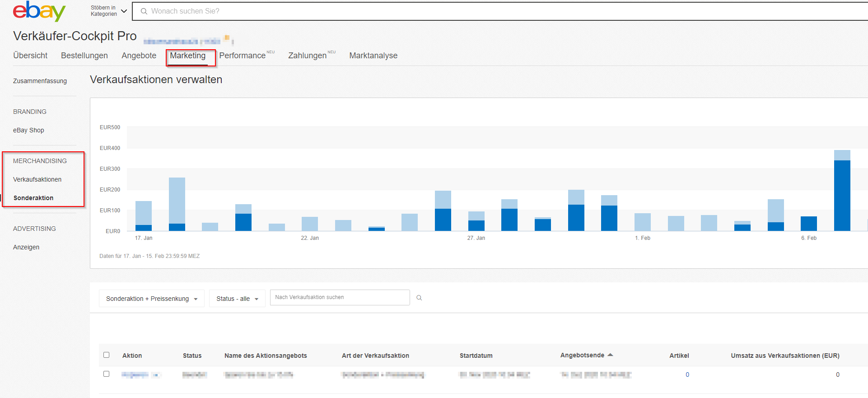Click the magnifier icon beside the Verkaufsaktion search field

419,298
